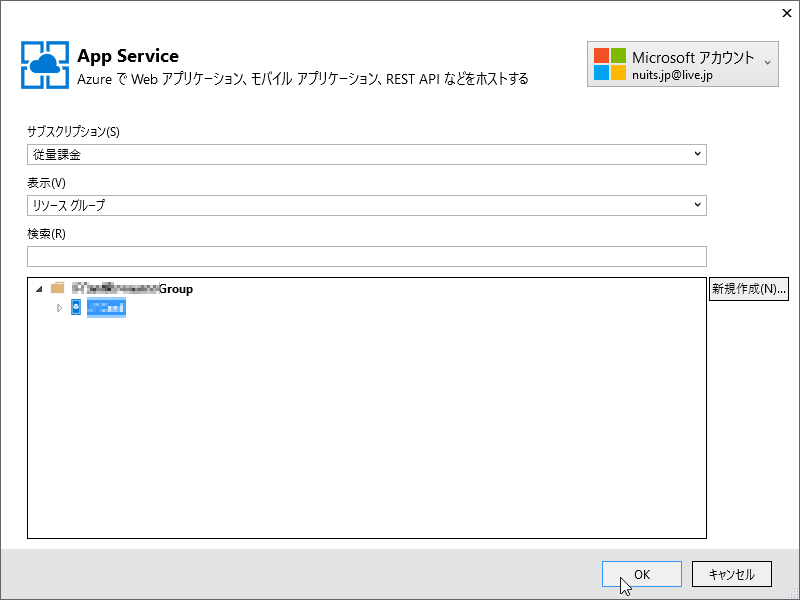Open the Microsoft account dropdown
Viewport: 800px width, 600px height.
click(683, 64)
